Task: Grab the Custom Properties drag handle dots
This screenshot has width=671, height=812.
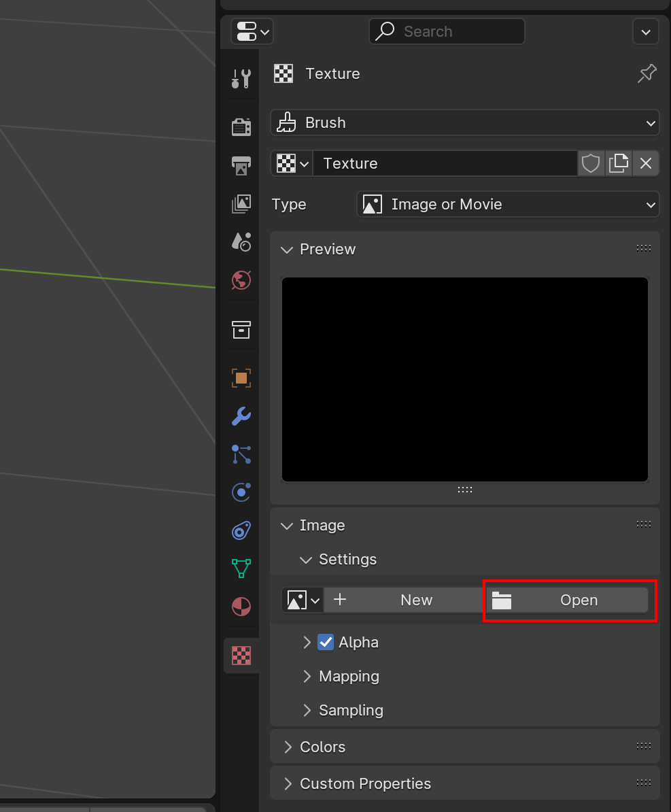Action: [644, 783]
